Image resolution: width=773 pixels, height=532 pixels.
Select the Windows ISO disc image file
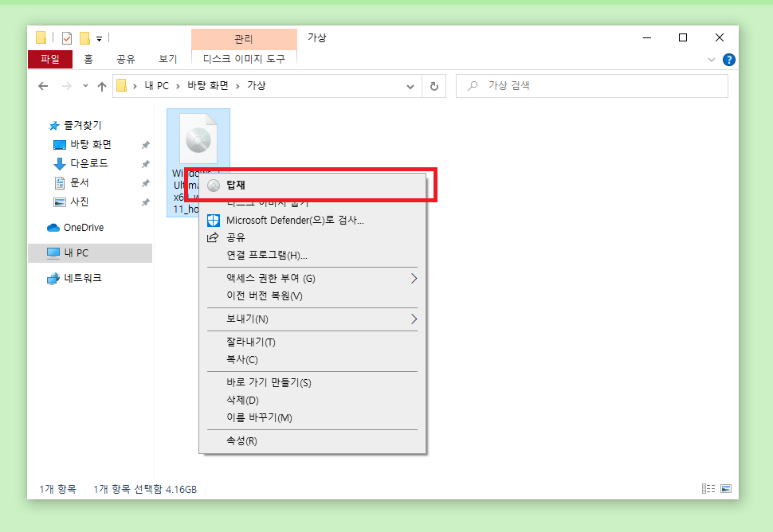click(198, 139)
